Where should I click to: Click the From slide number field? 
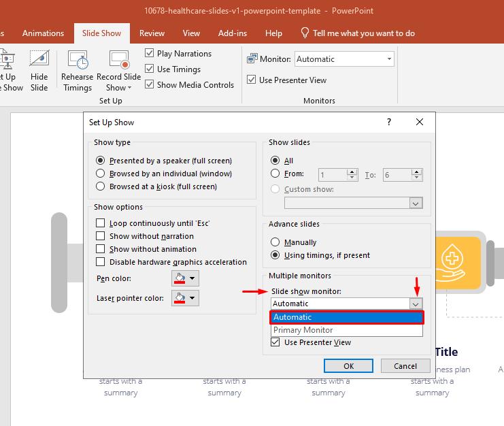tap(333, 175)
